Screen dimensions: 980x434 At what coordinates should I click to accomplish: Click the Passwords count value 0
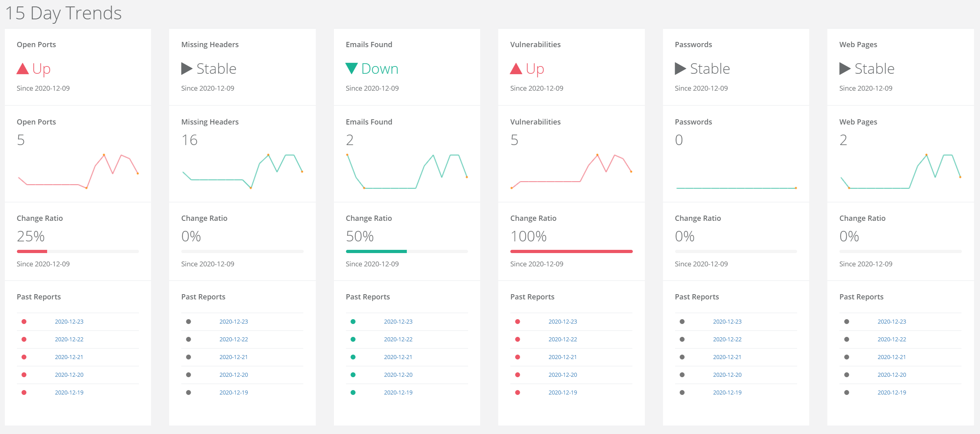pos(679,140)
